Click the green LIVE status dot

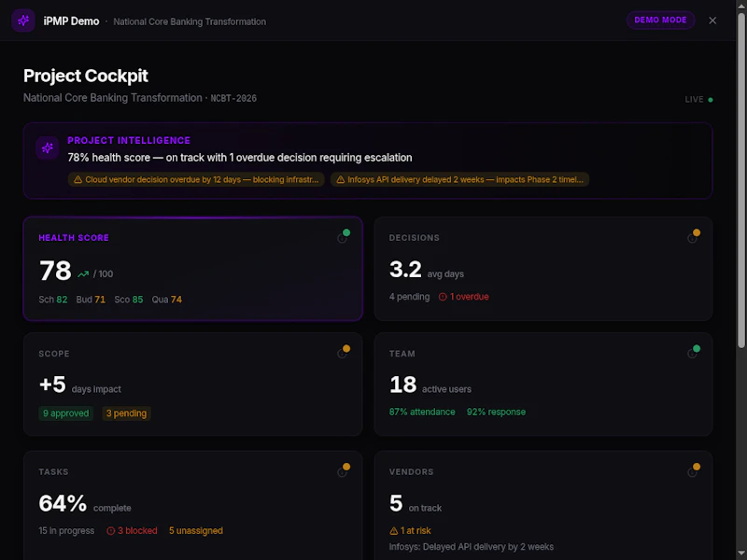711,100
